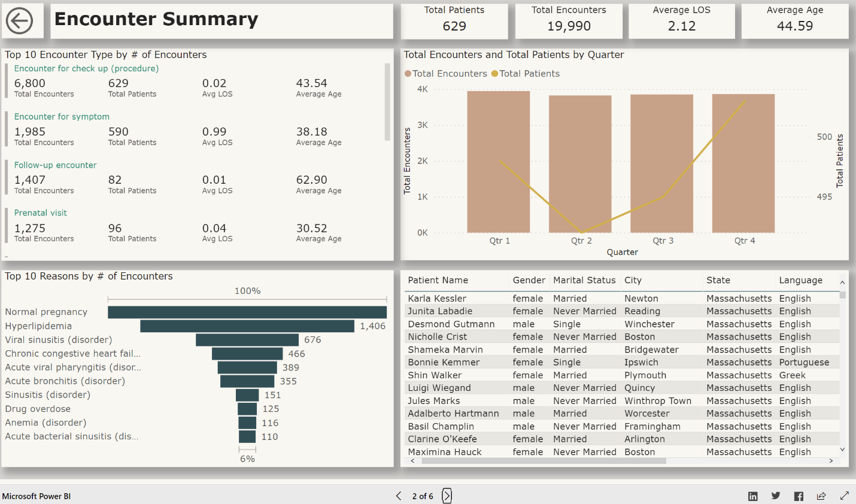856x504 pixels.
Task: Sort table by Patient Name column
Action: [x=438, y=280]
